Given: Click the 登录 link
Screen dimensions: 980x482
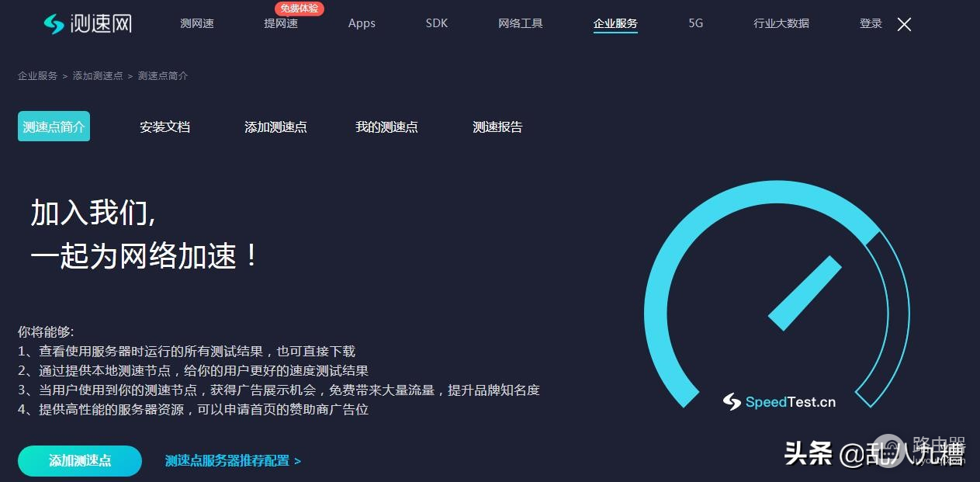Looking at the screenshot, I should tap(870, 23).
